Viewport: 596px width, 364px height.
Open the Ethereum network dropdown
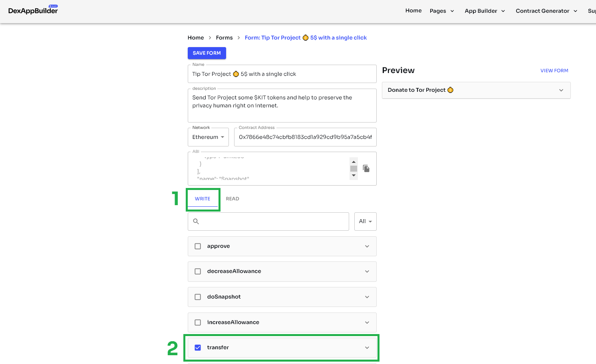(x=208, y=137)
